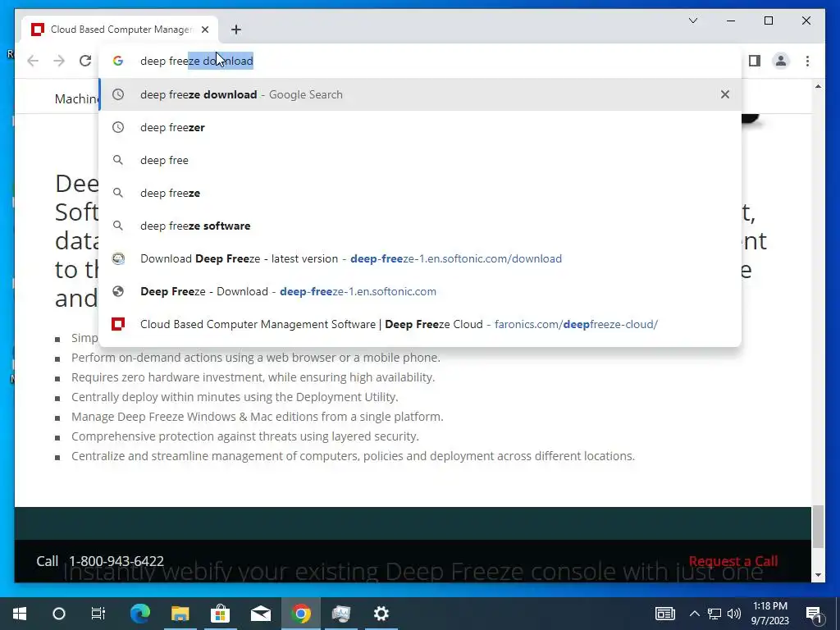Image resolution: width=840 pixels, height=630 pixels.
Task: Close the Cloud Based Computer Management tab
Action: pyautogui.click(x=205, y=30)
